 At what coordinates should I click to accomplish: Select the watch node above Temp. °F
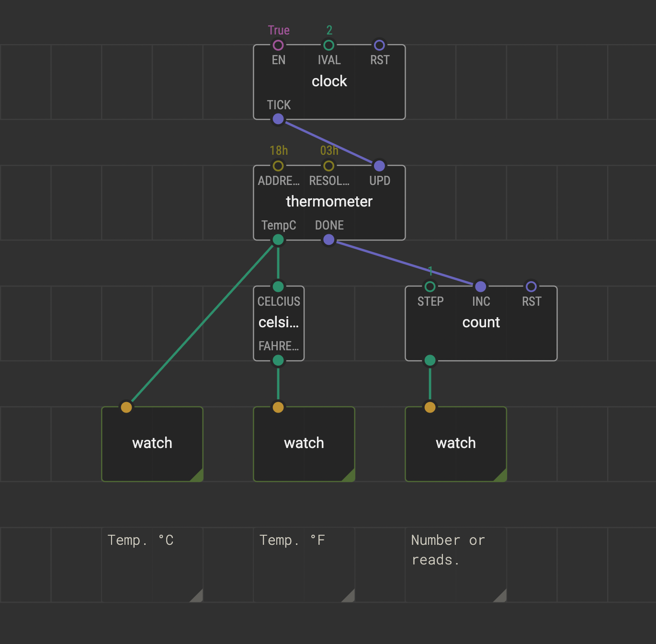click(304, 444)
